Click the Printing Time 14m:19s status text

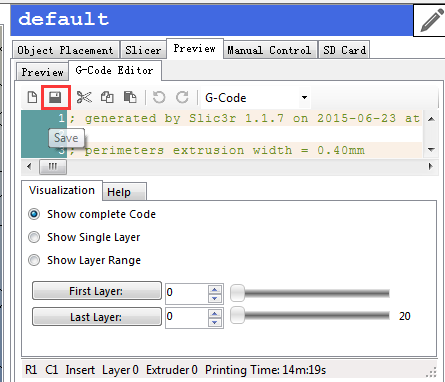click(x=265, y=370)
